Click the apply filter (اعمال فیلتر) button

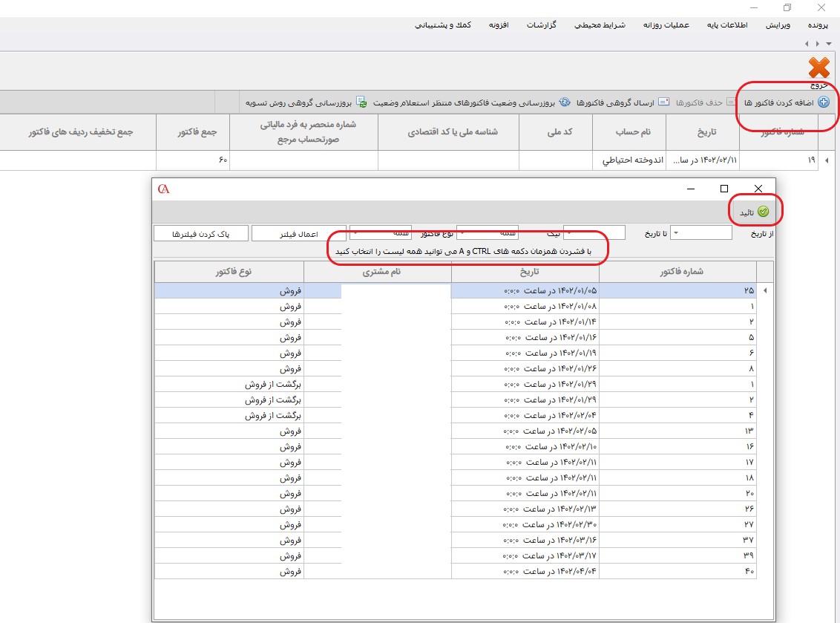point(298,234)
